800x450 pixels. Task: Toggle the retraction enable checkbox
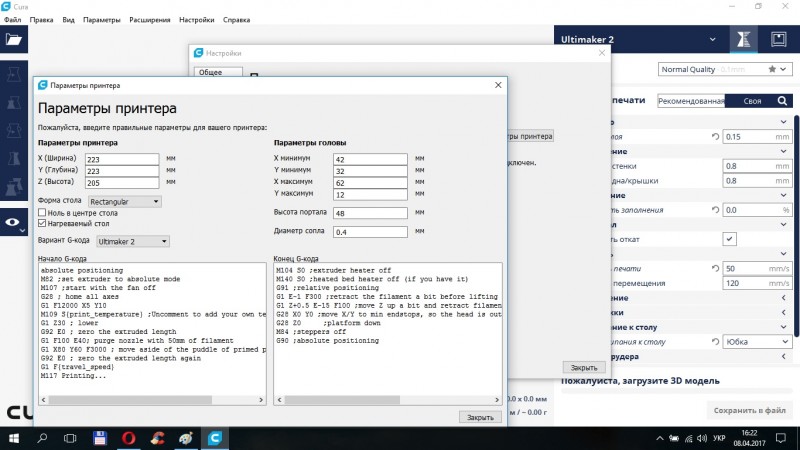coord(730,238)
